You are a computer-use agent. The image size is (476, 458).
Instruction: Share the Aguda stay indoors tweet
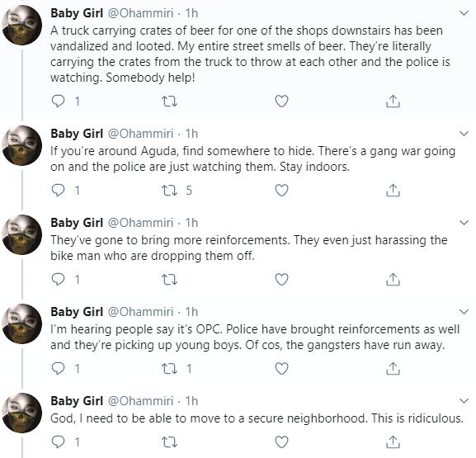click(x=393, y=191)
